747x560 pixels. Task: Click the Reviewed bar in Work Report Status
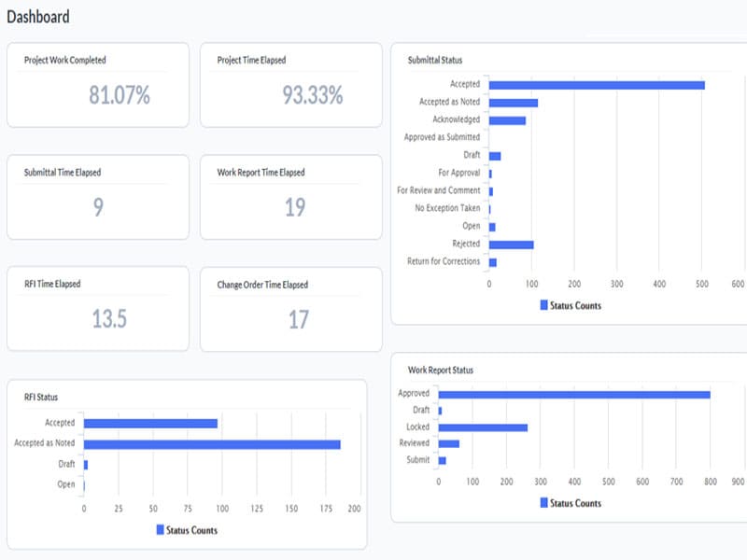click(449, 444)
